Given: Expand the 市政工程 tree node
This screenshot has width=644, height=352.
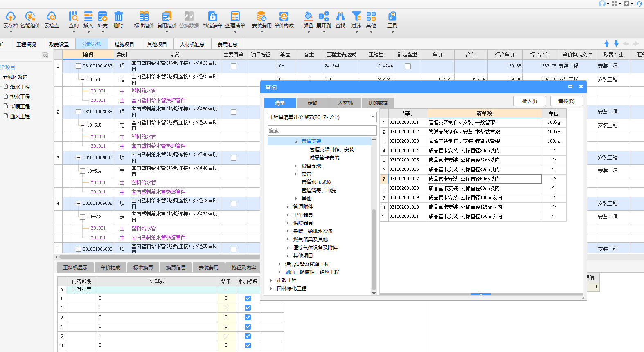Looking at the screenshot, I should pos(271,280).
